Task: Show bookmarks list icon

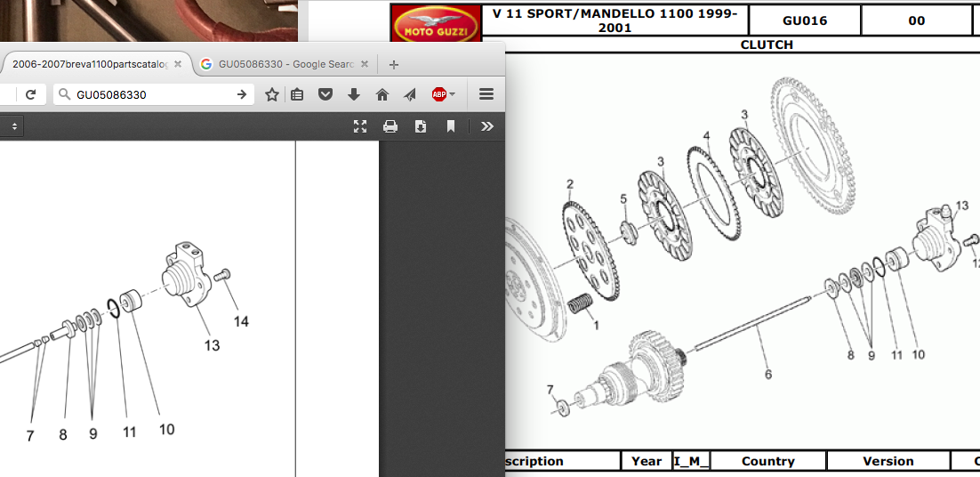Action: point(298,94)
